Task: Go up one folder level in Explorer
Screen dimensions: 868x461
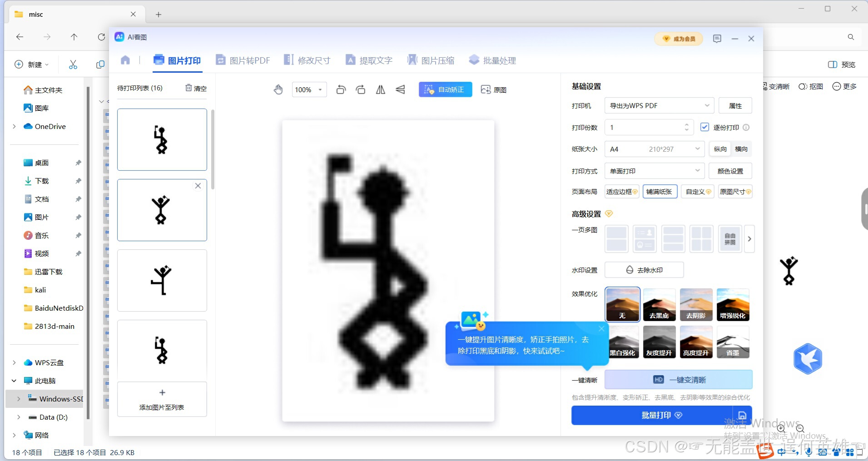Action: [x=74, y=37]
